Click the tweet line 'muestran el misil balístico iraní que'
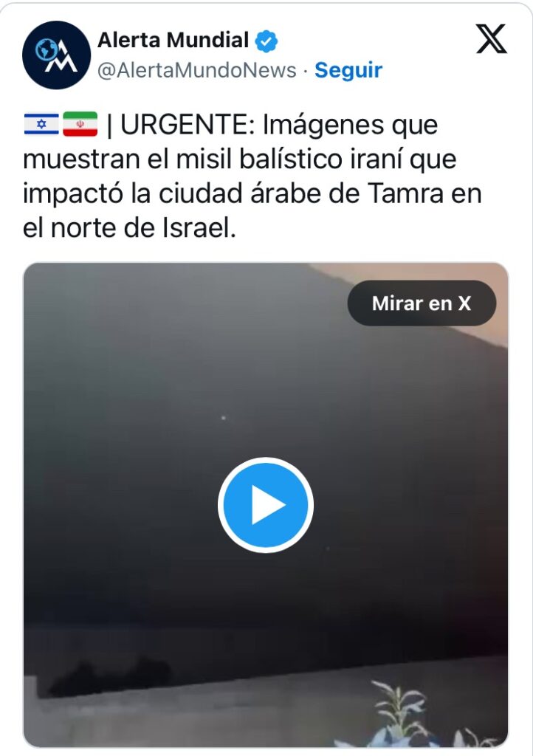This screenshot has width=533, height=756. pos(239,159)
